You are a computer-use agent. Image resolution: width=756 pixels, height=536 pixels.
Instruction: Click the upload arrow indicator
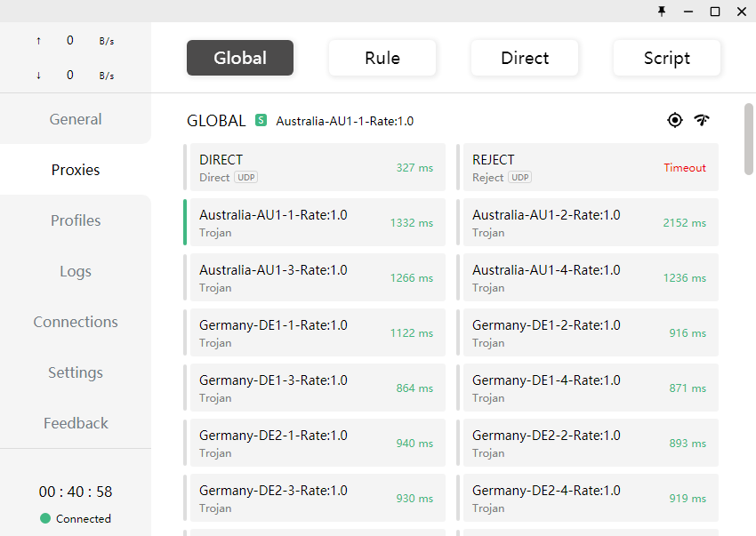(x=38, y=41)
